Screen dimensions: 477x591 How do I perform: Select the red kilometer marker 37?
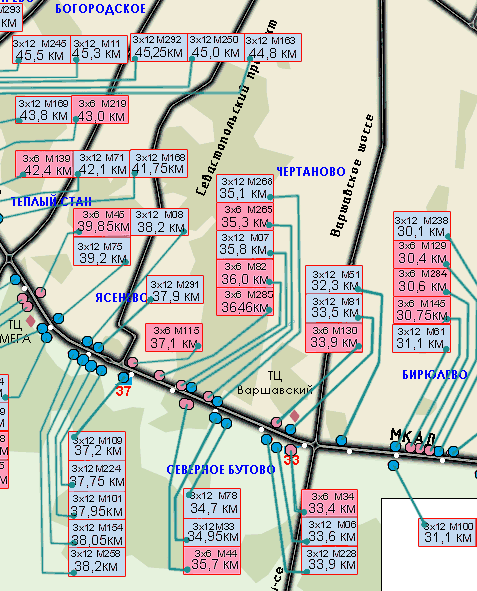tap(123, 391)
